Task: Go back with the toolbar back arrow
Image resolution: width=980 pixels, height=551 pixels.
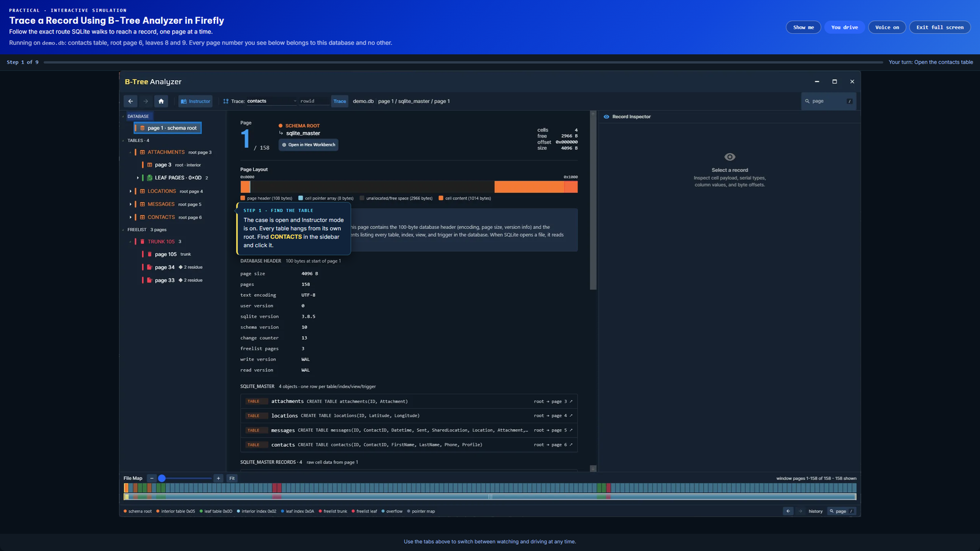Action: [x=130, y=101]
